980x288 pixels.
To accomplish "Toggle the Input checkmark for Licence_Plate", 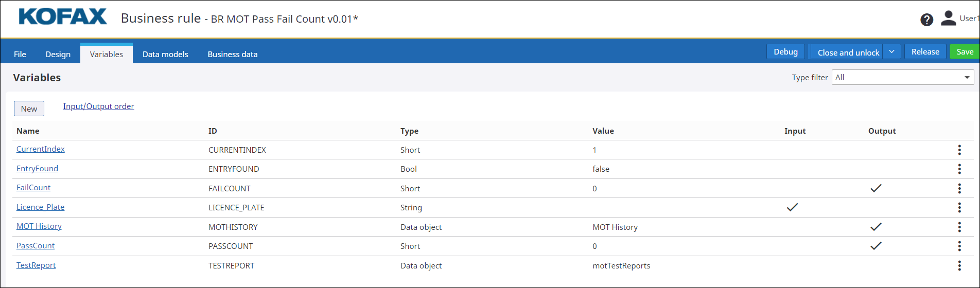I will [x=792, y=207].
